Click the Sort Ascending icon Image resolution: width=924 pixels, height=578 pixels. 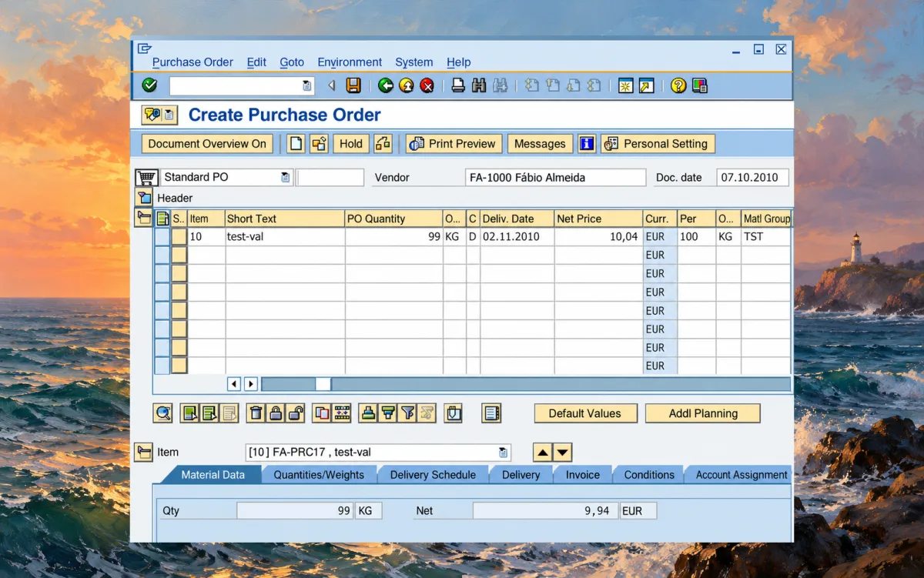[x=369, y=413]
